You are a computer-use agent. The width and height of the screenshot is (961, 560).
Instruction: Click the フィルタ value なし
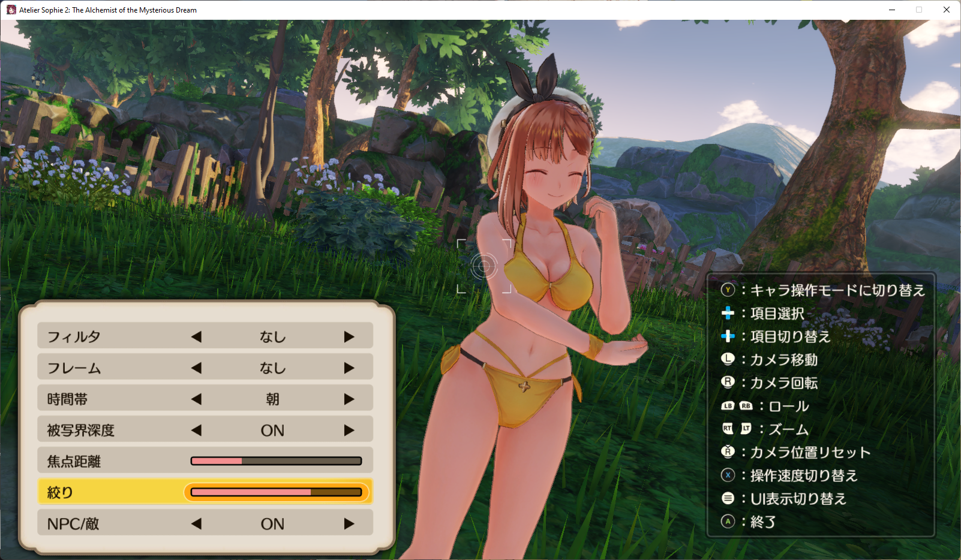coord(272,337)
